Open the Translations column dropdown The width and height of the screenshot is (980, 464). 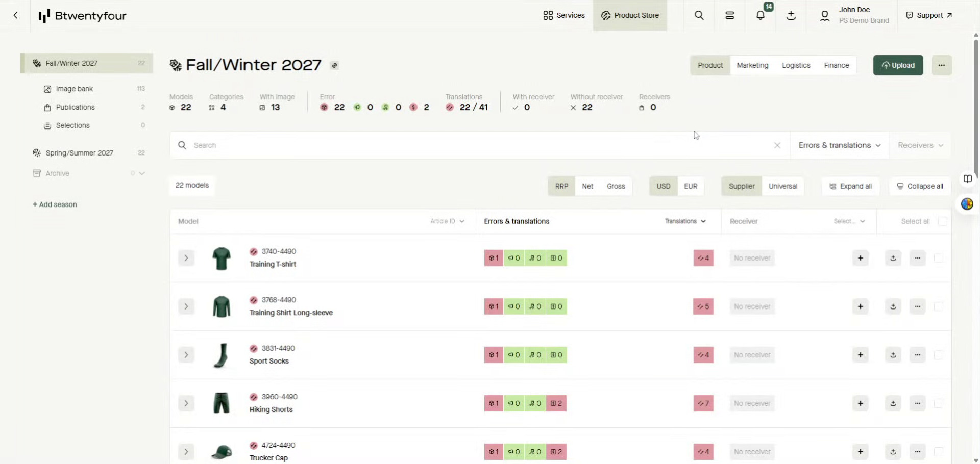point(685,221)
